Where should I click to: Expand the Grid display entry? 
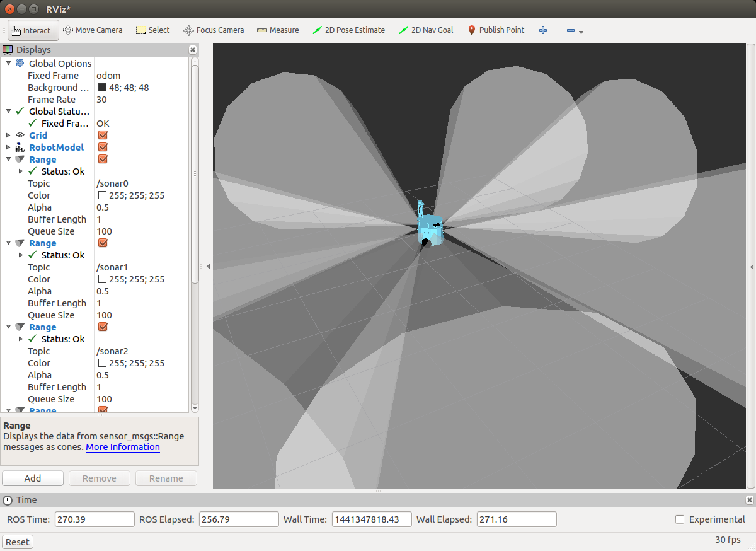click(8, 136)
